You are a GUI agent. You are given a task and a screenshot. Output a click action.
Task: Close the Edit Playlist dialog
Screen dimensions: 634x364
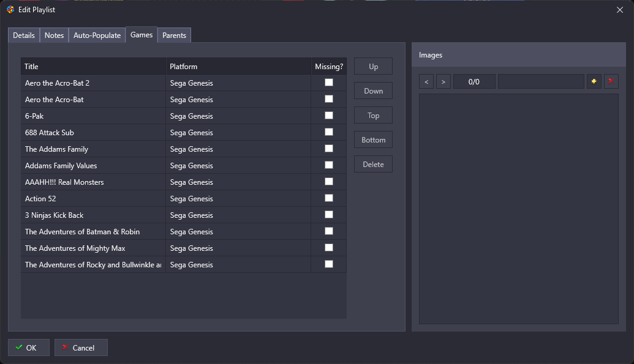coord(619,10)
